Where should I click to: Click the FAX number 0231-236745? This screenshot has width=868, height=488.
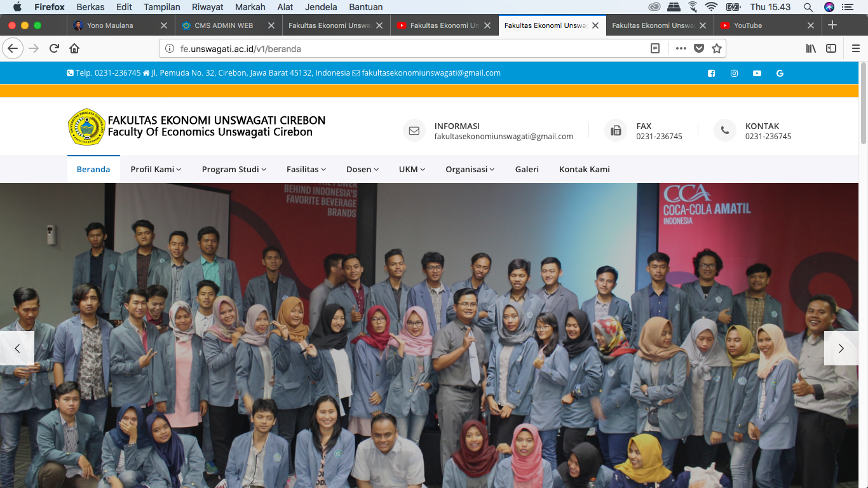pos(659,137)
